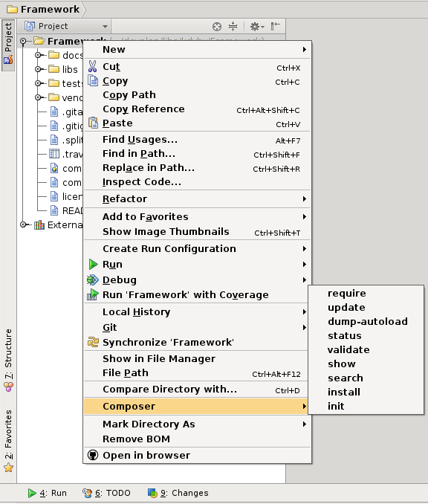Select Remove BOM entry
This screenshot has width=428, height=504.
click(197, 439)
